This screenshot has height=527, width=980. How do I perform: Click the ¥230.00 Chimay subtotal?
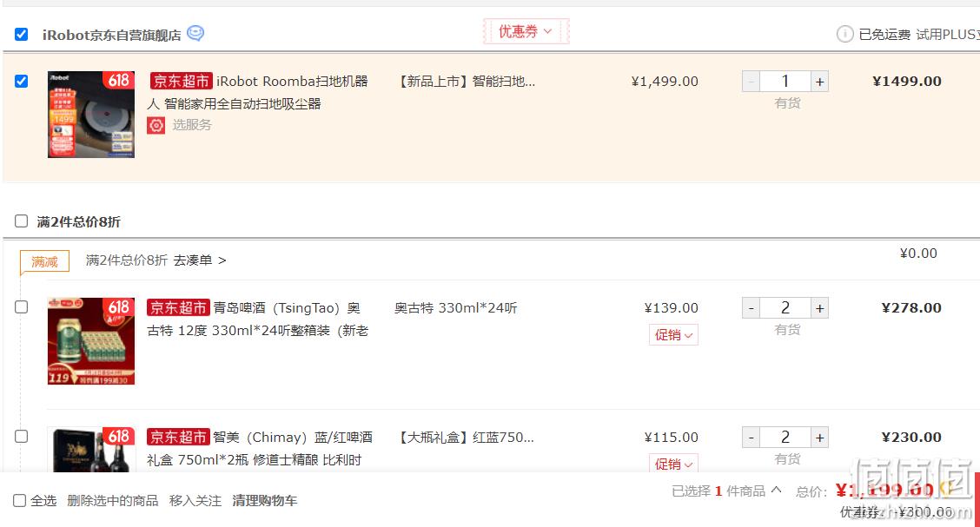point(911,437)
